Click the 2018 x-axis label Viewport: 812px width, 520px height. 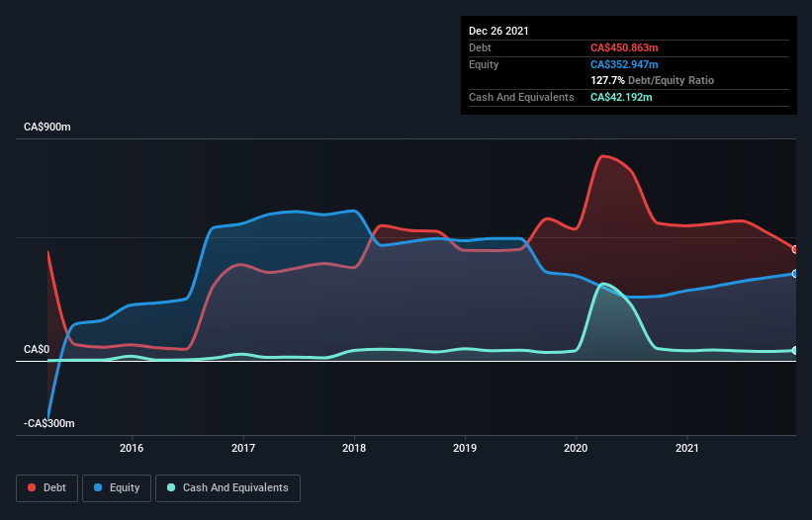pos(354,448)
